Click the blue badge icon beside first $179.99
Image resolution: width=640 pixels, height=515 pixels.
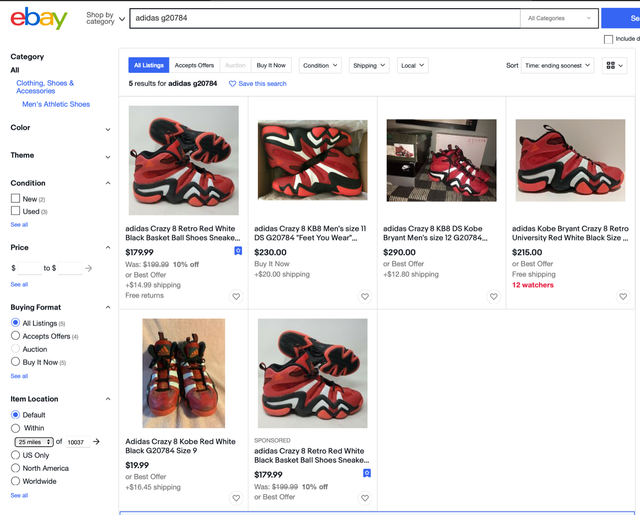point(238,251)
